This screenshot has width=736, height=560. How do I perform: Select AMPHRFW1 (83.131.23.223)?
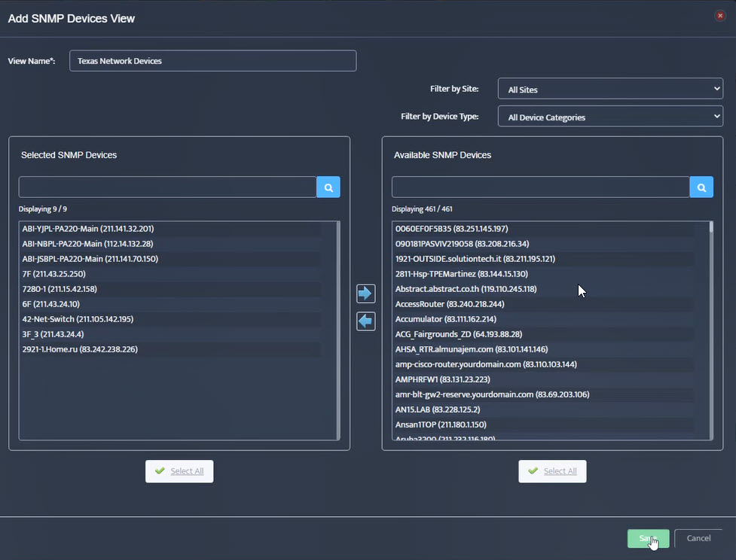point(544,379)
